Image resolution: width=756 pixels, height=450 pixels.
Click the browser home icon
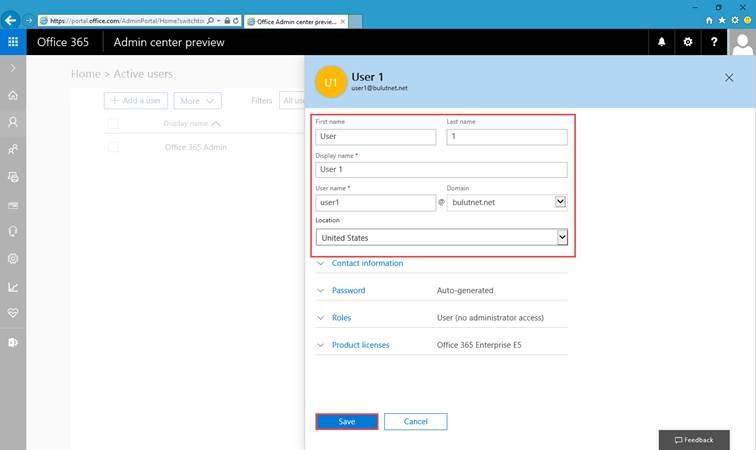pos(709,20)
